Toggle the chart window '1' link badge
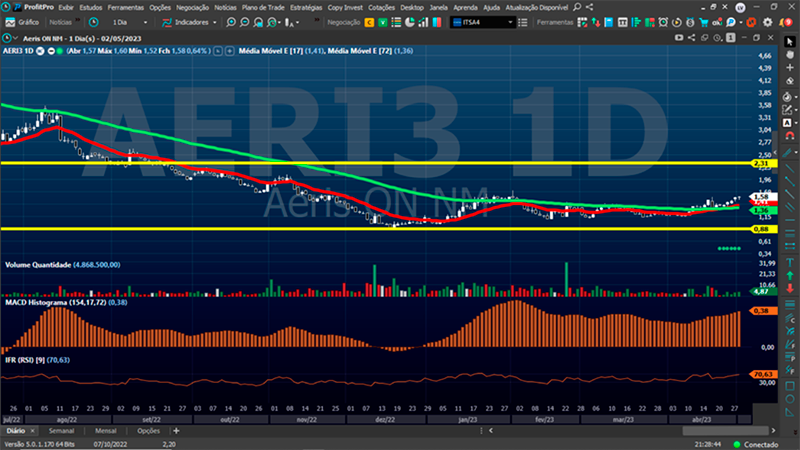The height and width of the screenshot is (450, 800). (x=731, y=38)
